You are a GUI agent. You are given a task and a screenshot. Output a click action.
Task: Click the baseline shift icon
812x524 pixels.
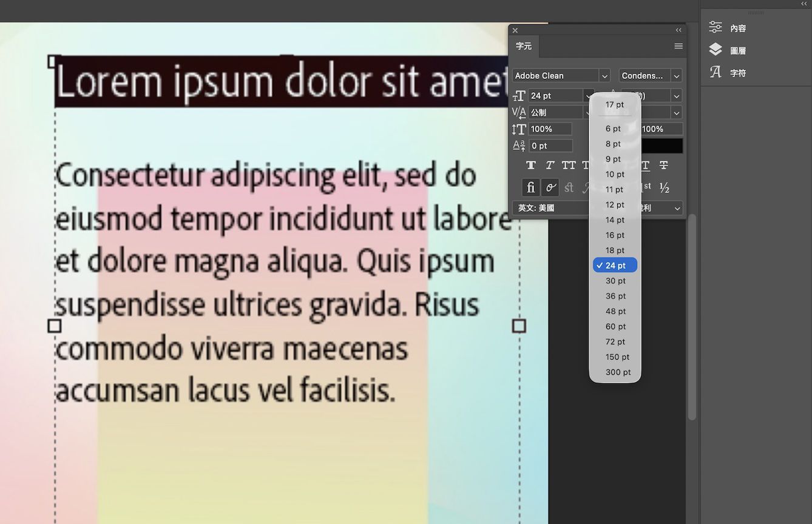519,146
